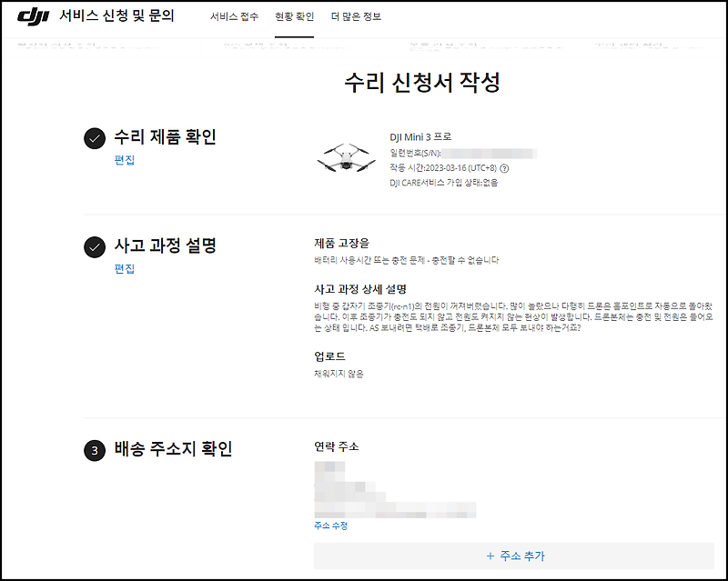Viewport: 728px width, 581px height.
Task: Click the 연락 주소 label
Action: 336,446
